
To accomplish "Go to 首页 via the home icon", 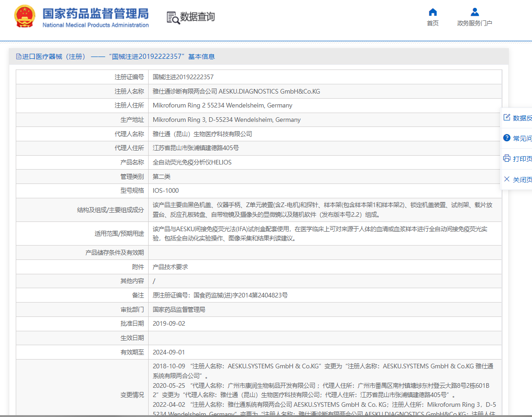I will point(432,12).
